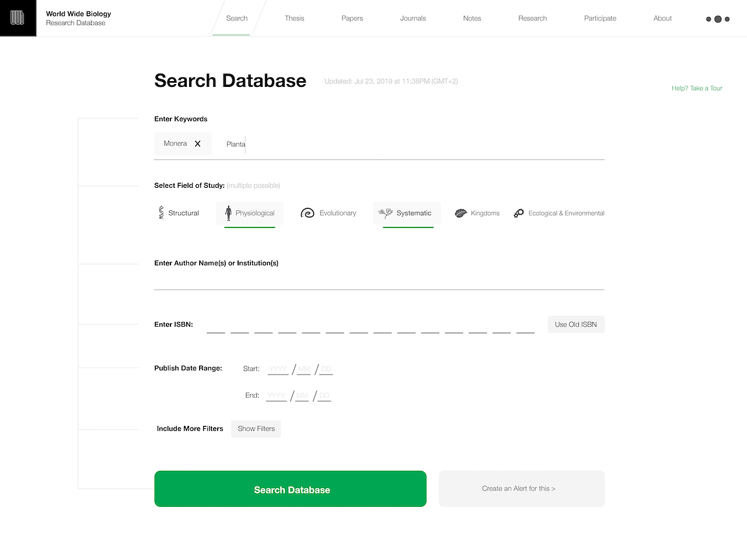747x560 pixels.
Task: Click the tree Systematic icon
Action: point(385,213)
